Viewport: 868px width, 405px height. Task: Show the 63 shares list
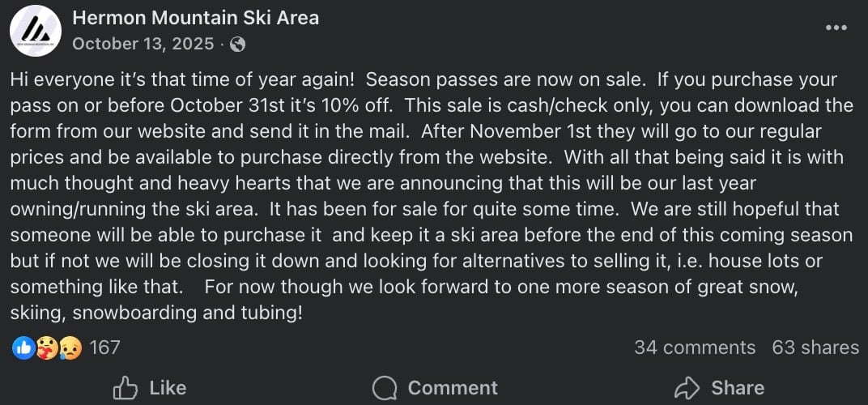tap(815, 347)
